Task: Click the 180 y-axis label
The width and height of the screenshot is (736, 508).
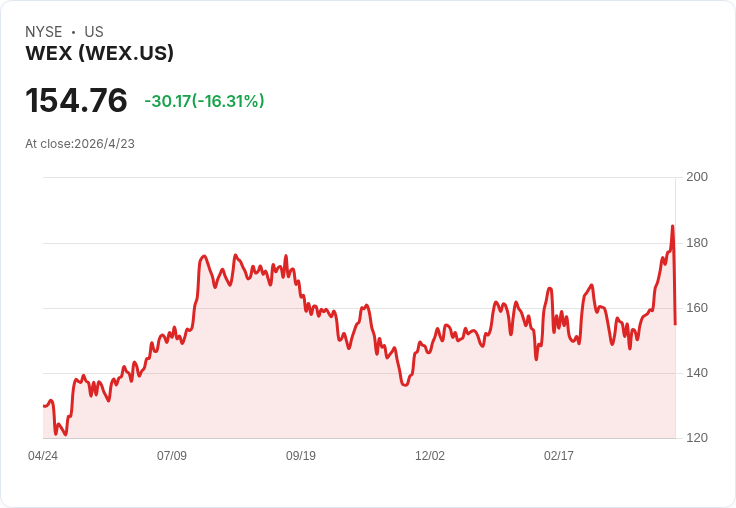Action: pos(697,243)
